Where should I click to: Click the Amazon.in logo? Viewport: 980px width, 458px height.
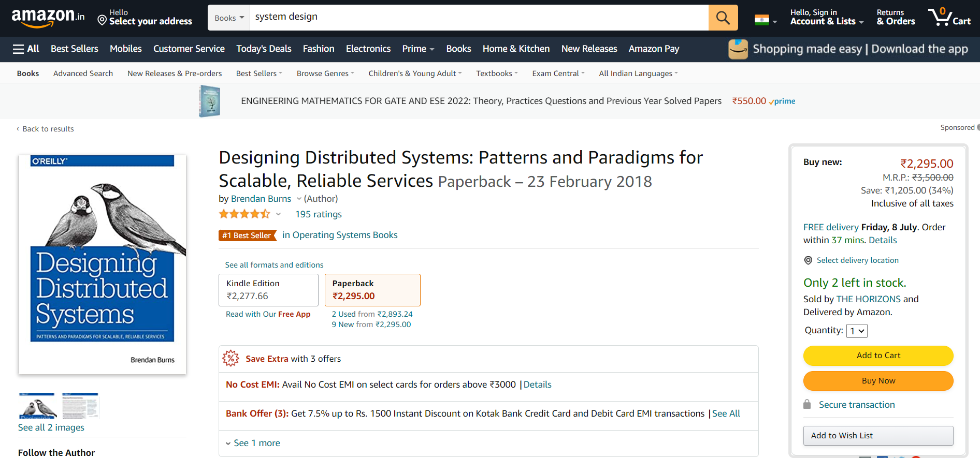[x=48, y=18]
